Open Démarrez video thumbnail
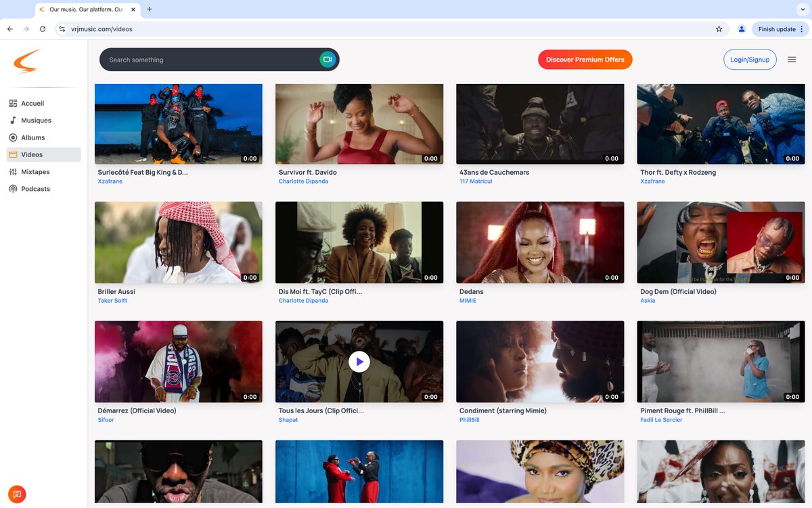The image size is (812, 508). pos(179,362)
